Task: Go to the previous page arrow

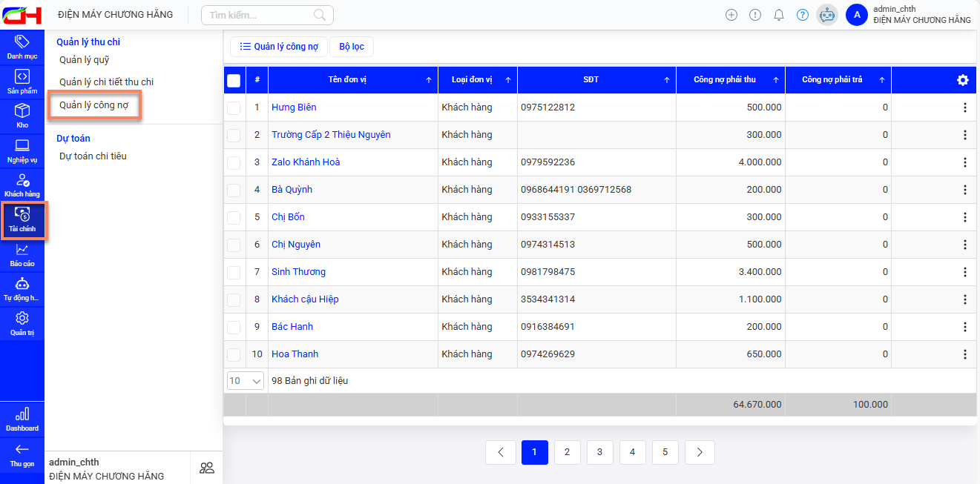Action: (501, 452)
